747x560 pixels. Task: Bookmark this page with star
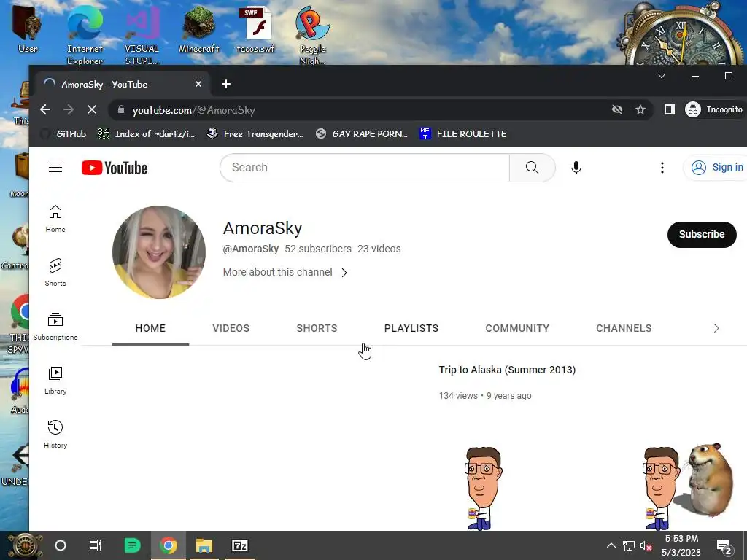[x=640, y=110]
